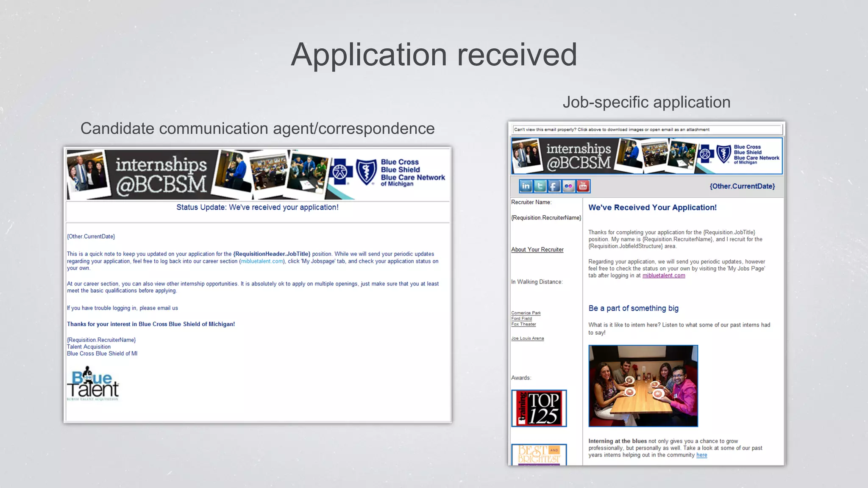Click the Flickr social icon
Viewport: 868px width, 488px height.
[569, 186]
